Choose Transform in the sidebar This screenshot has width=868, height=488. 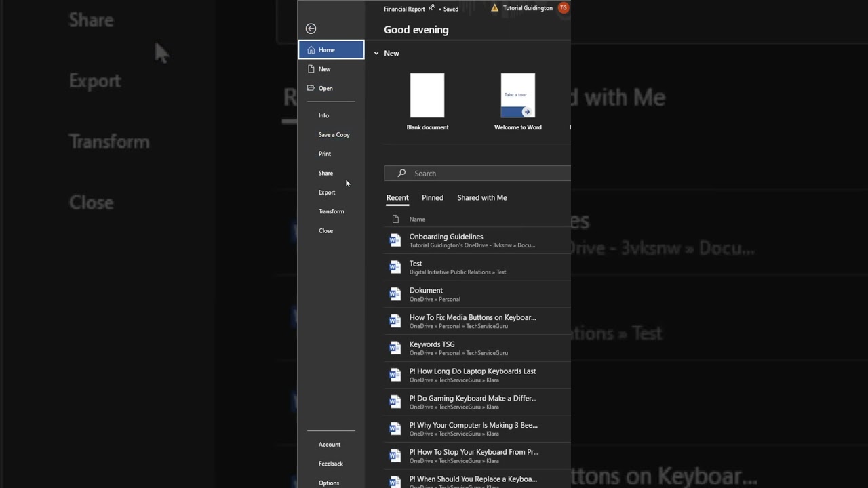(331, 211)
